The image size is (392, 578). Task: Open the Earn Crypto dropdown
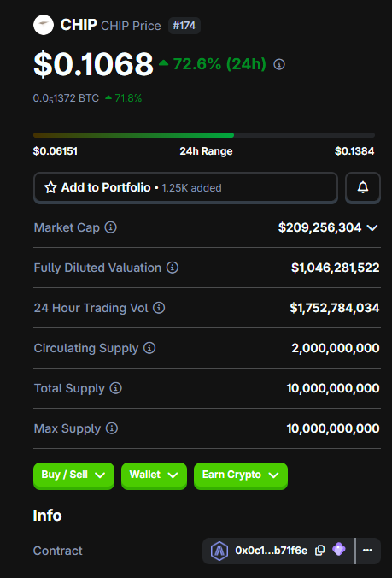coord(241,475)
